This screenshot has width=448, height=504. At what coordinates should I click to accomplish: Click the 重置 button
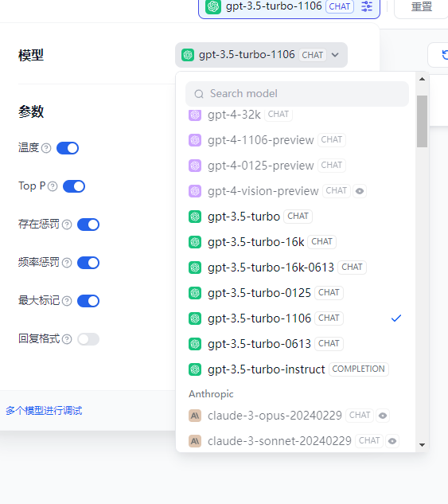422,6
